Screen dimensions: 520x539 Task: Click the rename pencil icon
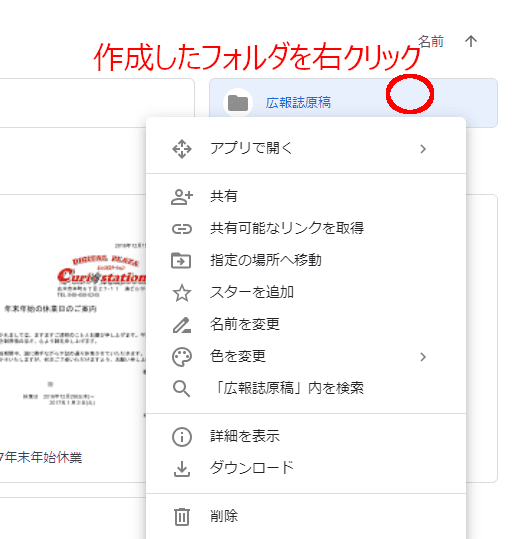(182, 325)
